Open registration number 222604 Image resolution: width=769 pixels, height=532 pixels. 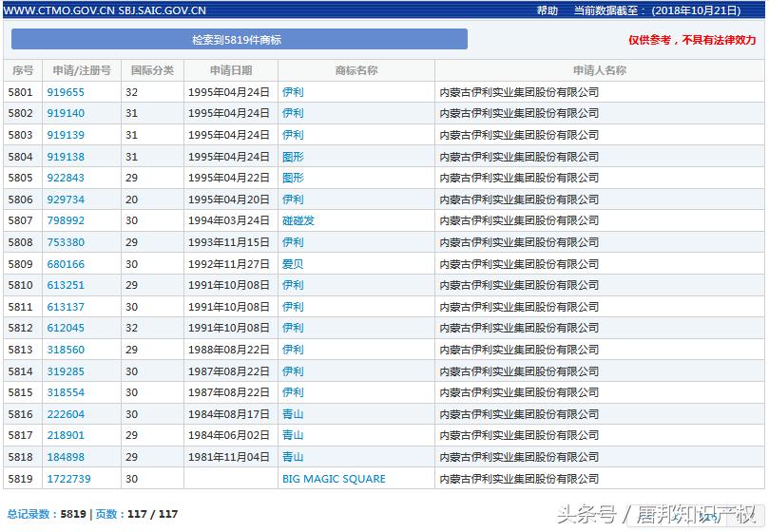66,414
